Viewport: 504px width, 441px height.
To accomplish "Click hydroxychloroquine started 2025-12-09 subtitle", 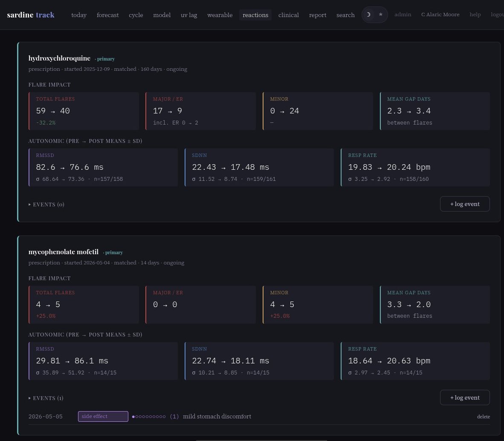I will click(108, 69).
